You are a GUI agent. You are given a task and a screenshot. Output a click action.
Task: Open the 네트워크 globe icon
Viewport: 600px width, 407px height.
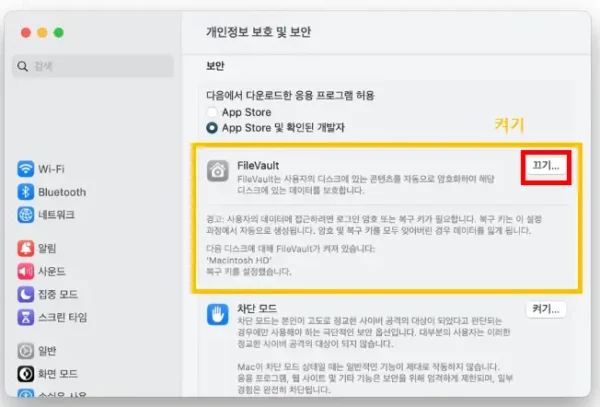point(26,215)
